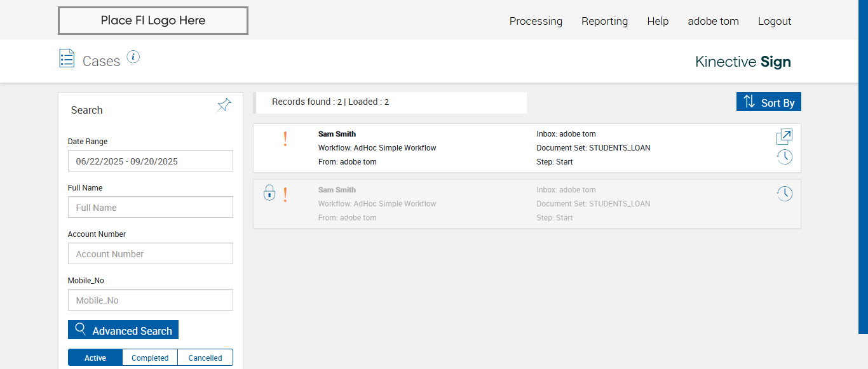Open the Sort By options
This screenshot has width=868, height=369.
click(x=769, y=102)
